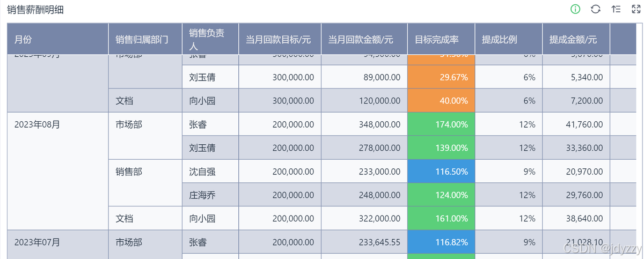
Task: Click the 7,200.00 commission cell
Action: point(576,100)
